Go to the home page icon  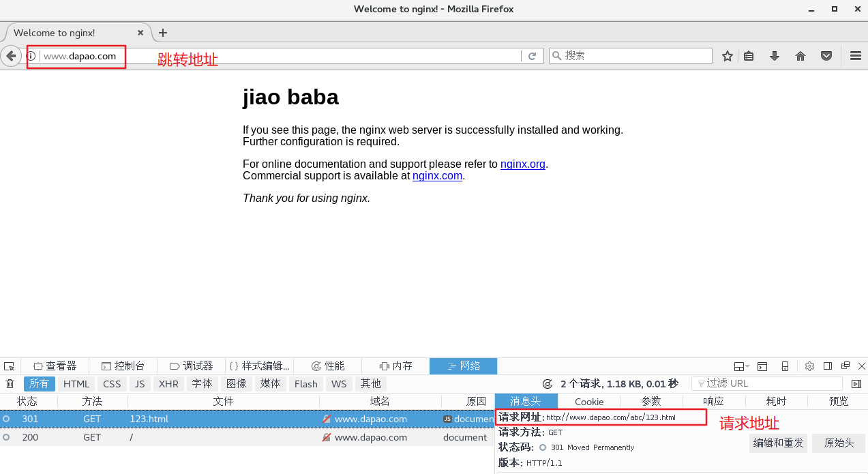[800, 56]
